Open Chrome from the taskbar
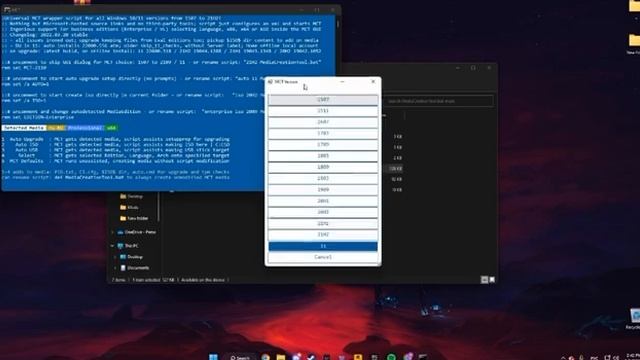 coord(266,358)
